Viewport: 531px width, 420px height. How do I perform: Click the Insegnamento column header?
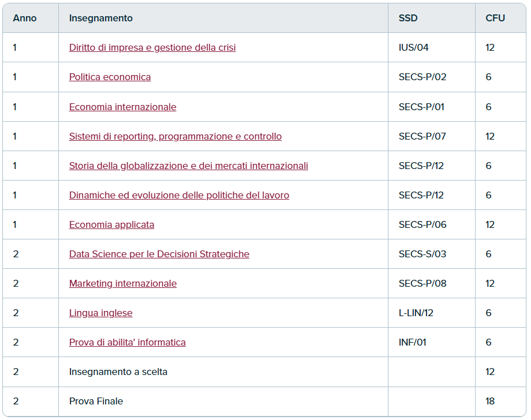pos(101,18)
